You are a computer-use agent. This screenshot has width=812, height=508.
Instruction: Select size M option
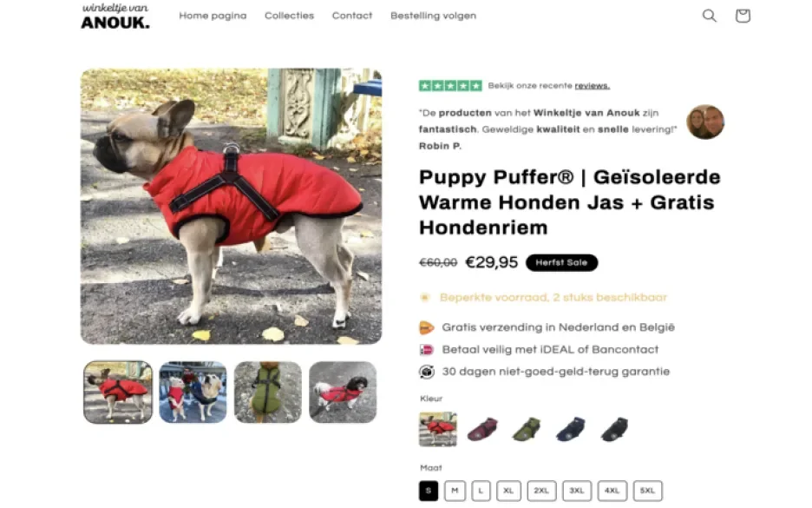pos(455,491)
